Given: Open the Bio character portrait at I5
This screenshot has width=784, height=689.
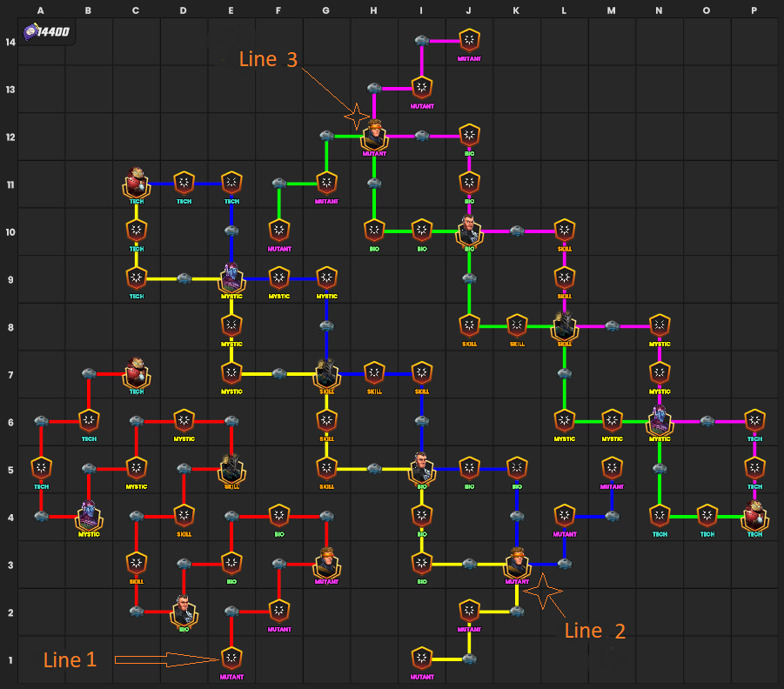Looking at the screenshot, I should click(x=421, y=469).
